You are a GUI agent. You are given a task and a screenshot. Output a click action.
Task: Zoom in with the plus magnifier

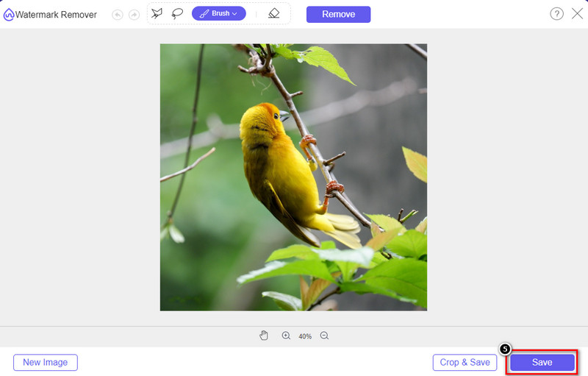pos(286,336)
